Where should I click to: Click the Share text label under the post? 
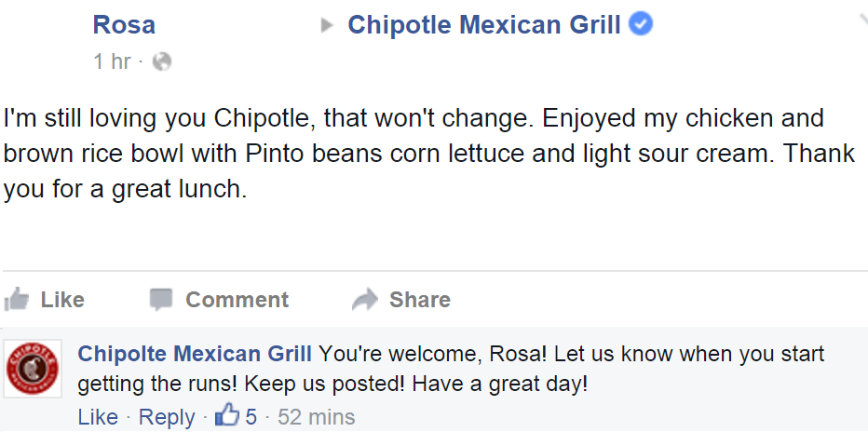coord(420,299)
